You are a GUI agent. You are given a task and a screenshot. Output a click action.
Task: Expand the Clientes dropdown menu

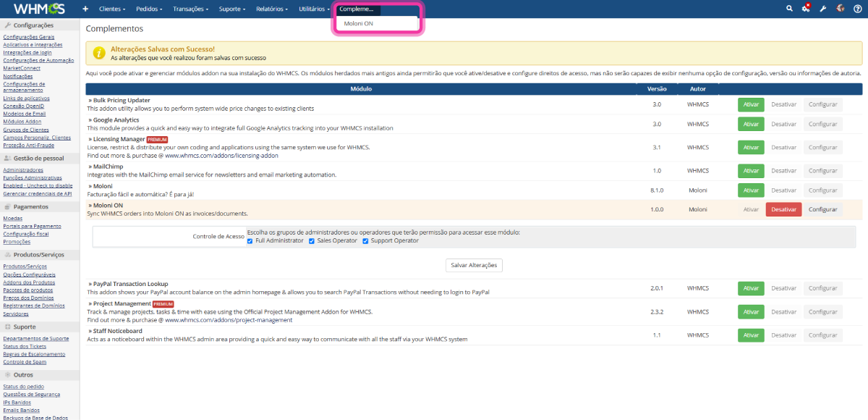click(112, 9)
